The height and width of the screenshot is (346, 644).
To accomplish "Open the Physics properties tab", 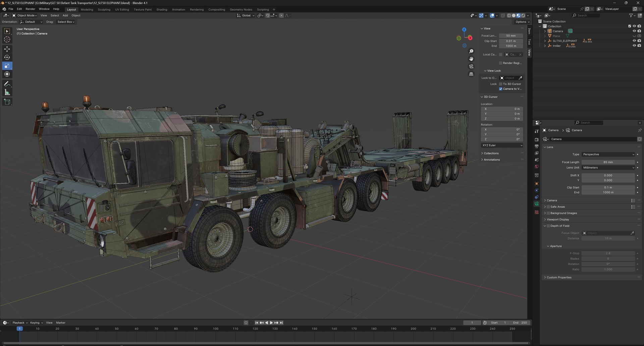I will (536, 190).
